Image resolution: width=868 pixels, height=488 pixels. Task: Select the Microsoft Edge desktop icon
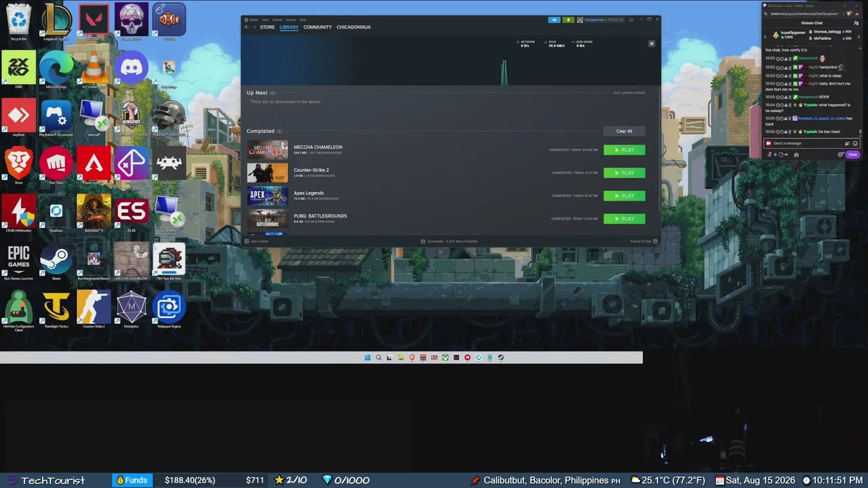[x=56, y=69]
